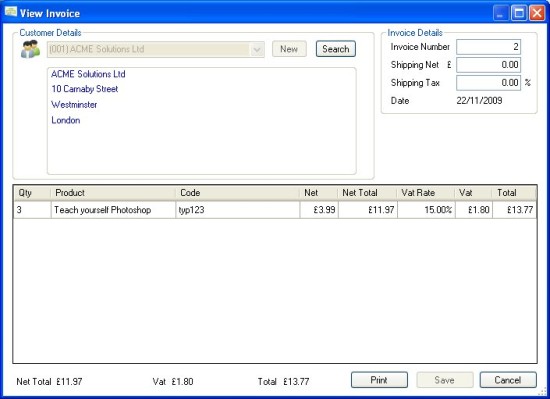Viewport: 550px width, 399px height.
Task: Click the Customer Details group label
Action: pos(50,33)
